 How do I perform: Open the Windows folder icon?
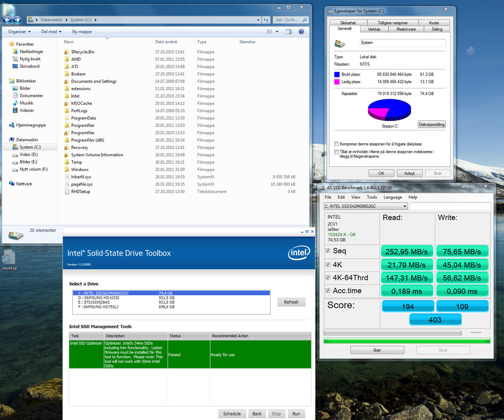tap(67, 170)
